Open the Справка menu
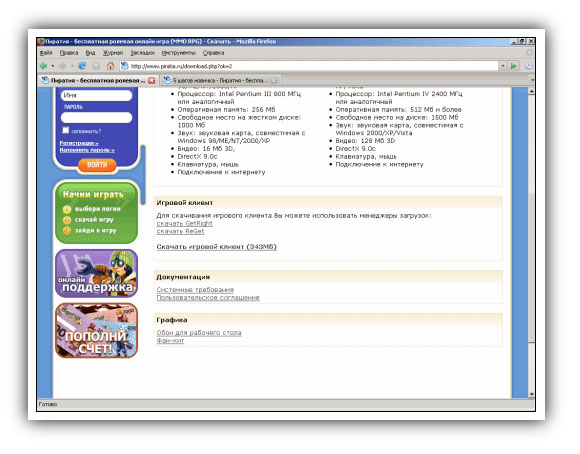Screen dimensions: 580x454 pos(213,53)
